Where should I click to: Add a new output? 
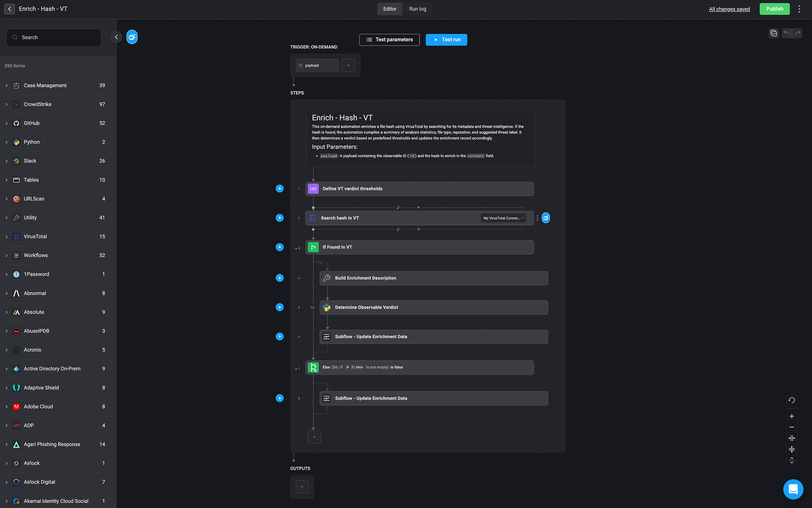pyautogui.click(x=302, y=487)
